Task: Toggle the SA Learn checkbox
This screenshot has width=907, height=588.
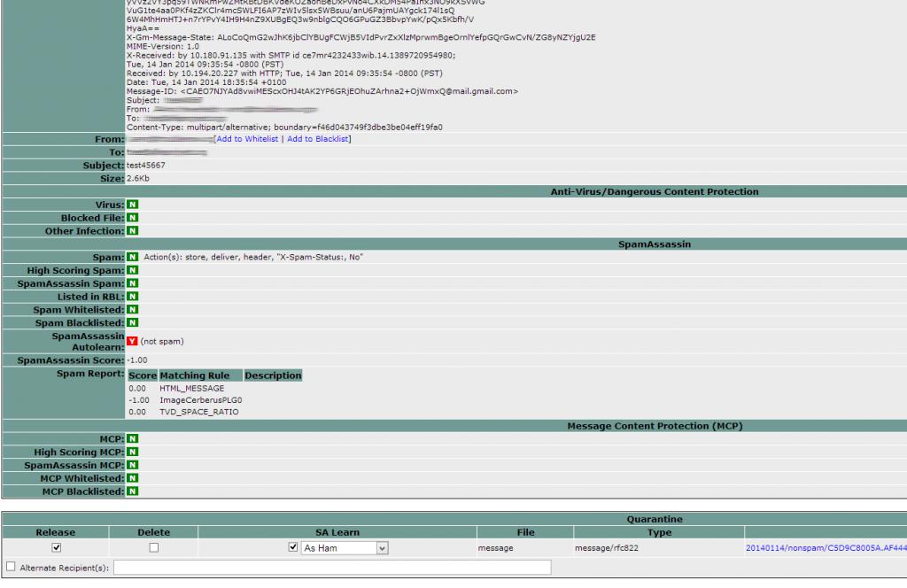Action: (x=292, y=548)
